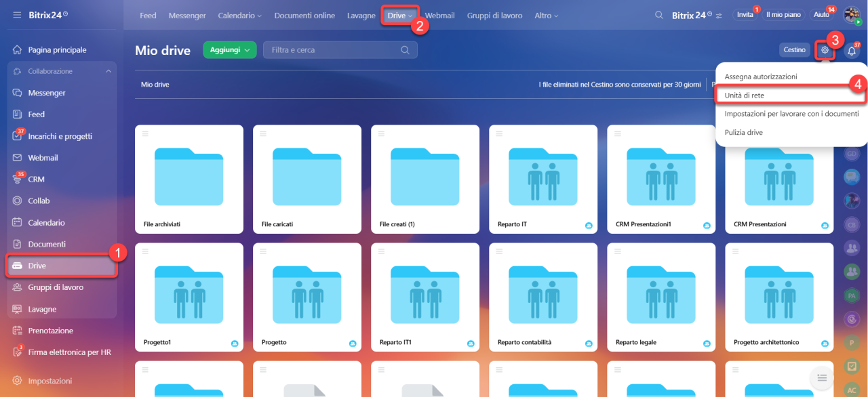Open the menu handle on File archiviati
Screen dimensions: 868x397
(145, 133)
